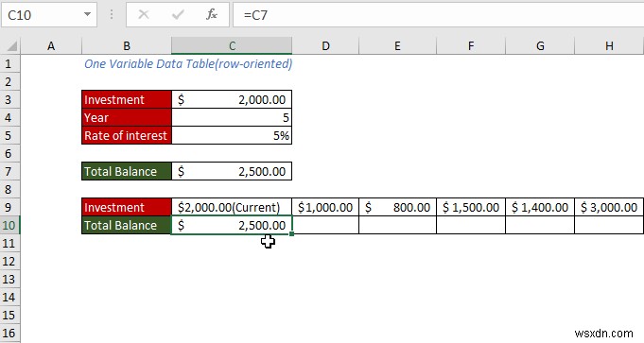Click the '5%' rate cell
This screenshot has height=343, width=644.
(x=232, y=136)
